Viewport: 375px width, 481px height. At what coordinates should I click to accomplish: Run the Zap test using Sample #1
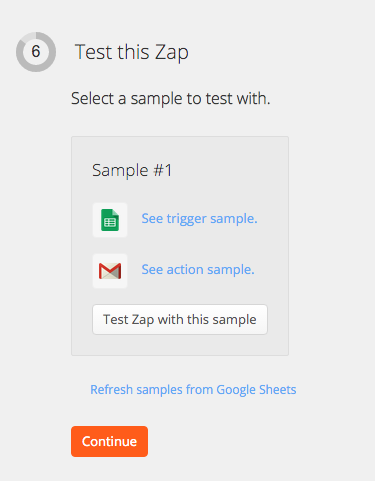click(x=180, y=319)
